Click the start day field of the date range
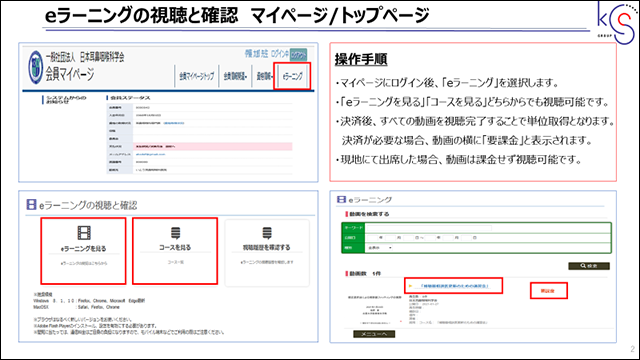Screen dimensions: 640x360 (409, 237)
